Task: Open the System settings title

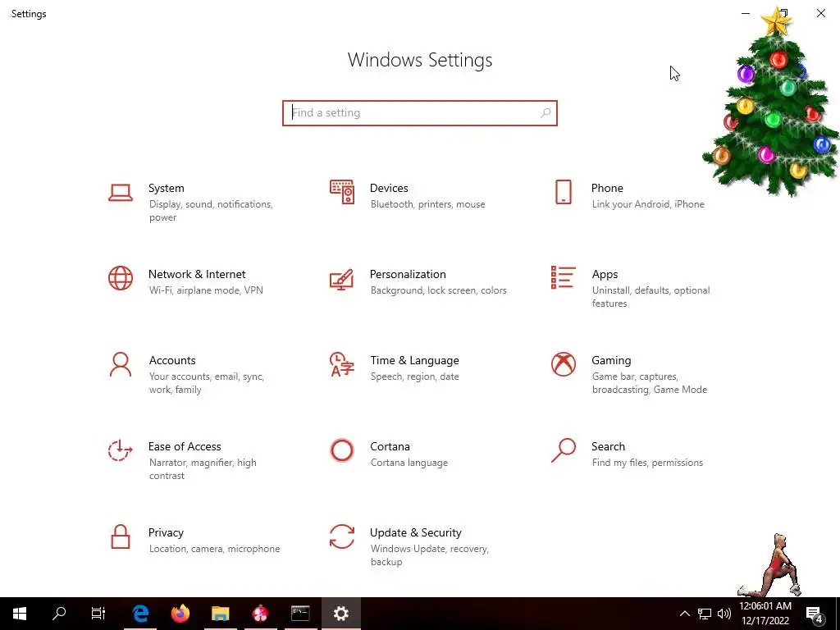Action: 166,188
